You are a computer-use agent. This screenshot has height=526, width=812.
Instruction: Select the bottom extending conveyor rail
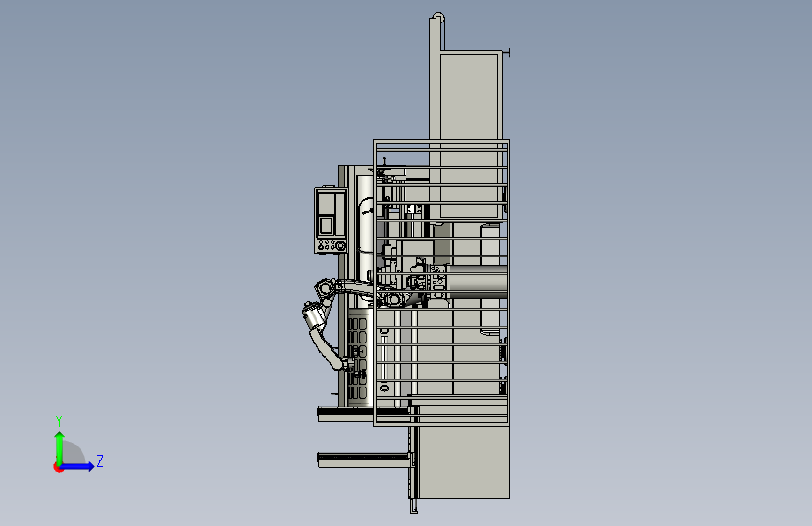click(365, 460)
